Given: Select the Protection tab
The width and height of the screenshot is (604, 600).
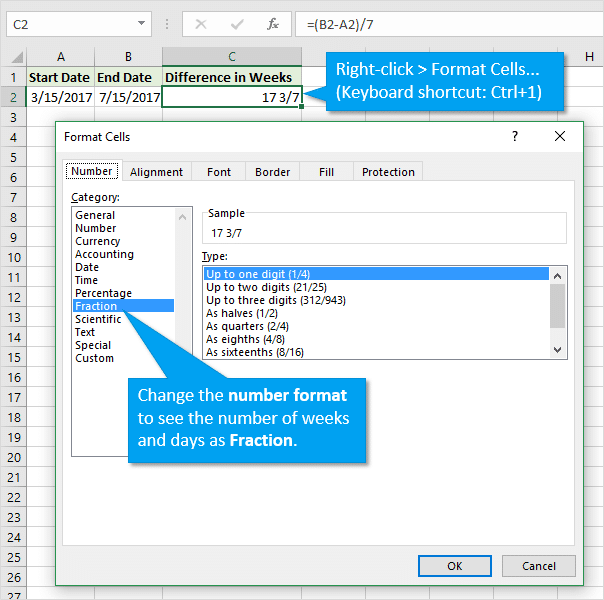Looking at the screenshot, I should click(x=388, y=172).
